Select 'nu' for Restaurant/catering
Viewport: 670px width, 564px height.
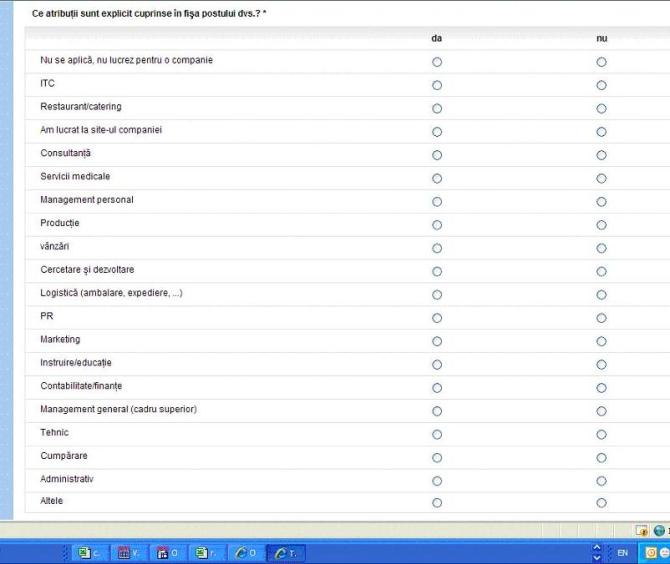click(x=601, y=108)
